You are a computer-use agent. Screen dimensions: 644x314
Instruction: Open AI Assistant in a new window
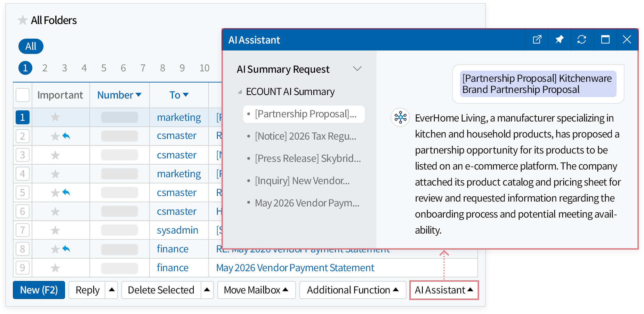coord(537,40)
